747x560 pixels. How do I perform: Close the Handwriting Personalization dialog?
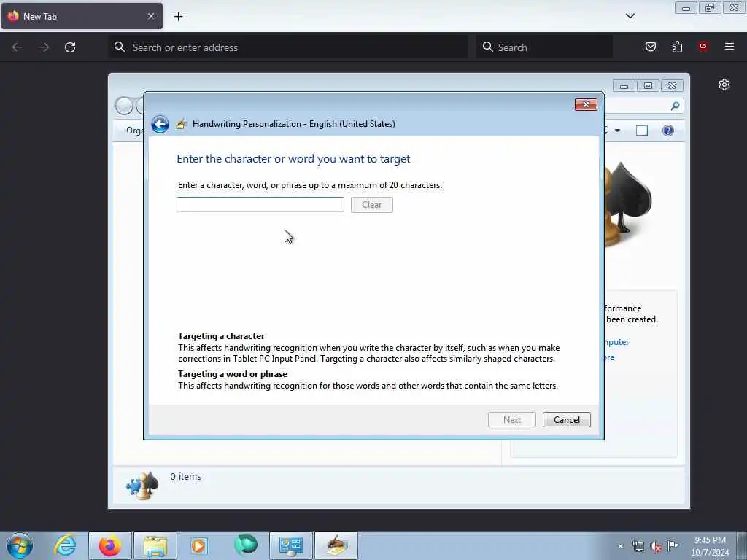(586, 105)
